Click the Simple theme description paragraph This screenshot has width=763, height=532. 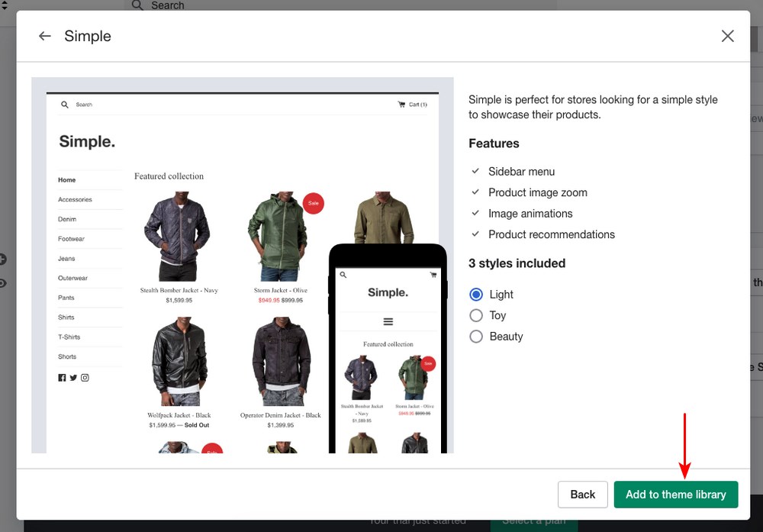coord(593,107)
